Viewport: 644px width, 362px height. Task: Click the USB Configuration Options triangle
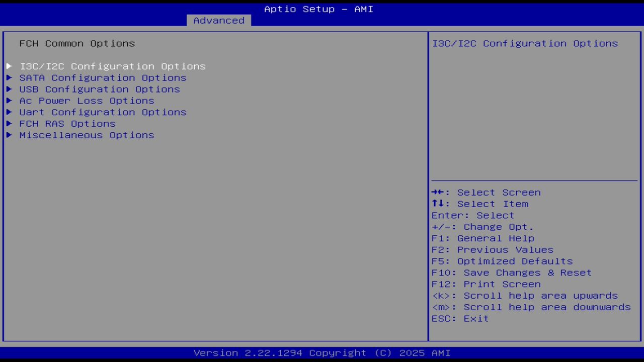(9, 89)
